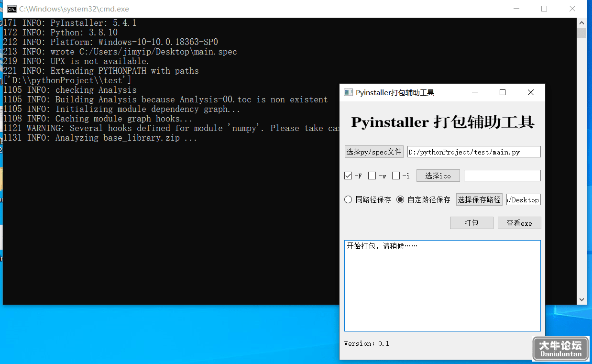The image size is (592, 364).
Task: Click the 查看exe button
Action: coord(519,223)
